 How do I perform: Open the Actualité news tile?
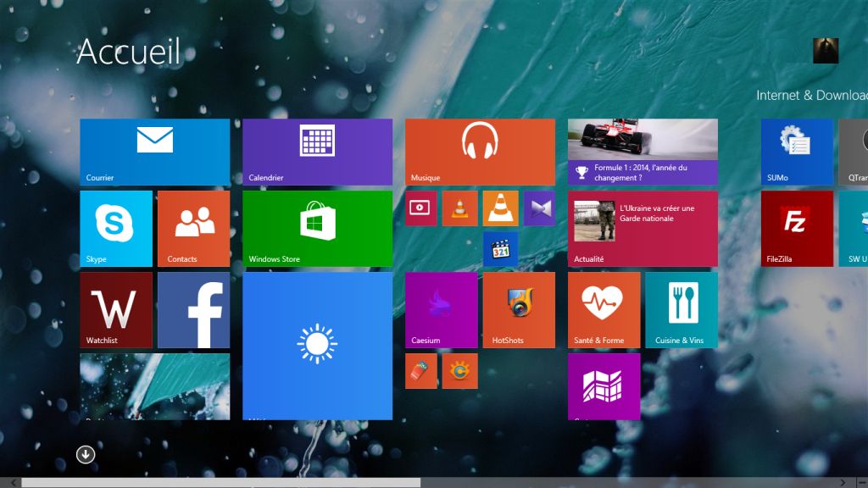click(x=643, y=229)
